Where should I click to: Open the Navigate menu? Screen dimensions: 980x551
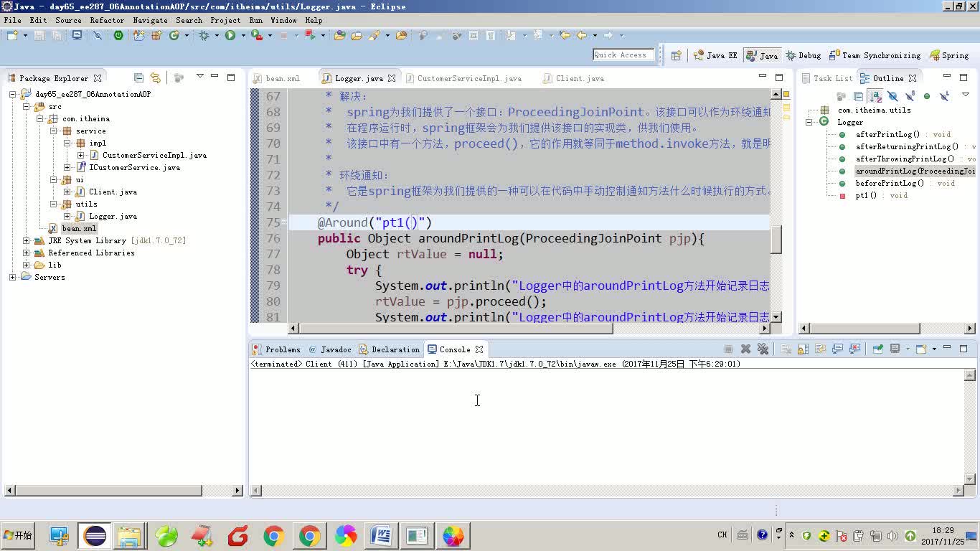coord(150,20)
